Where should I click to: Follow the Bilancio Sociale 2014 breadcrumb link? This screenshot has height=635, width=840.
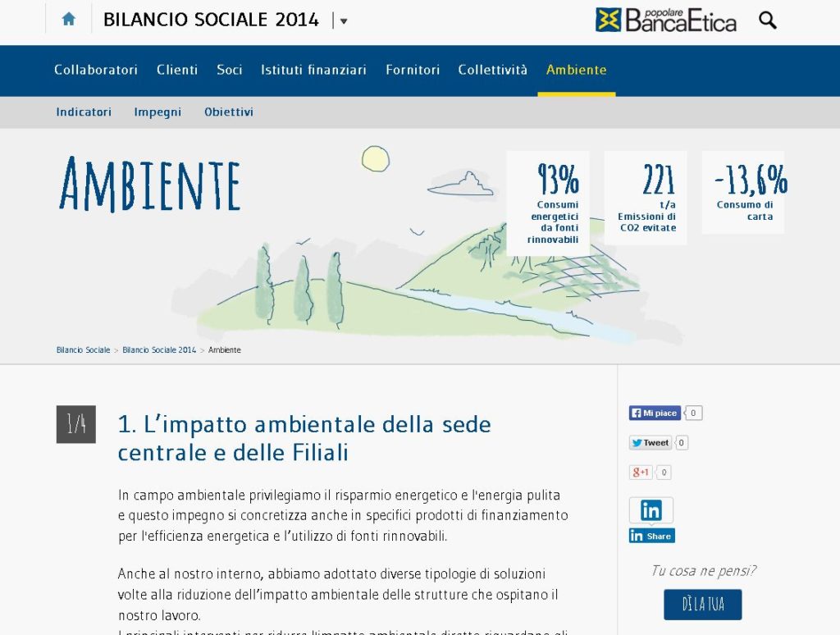coord(159,350)
